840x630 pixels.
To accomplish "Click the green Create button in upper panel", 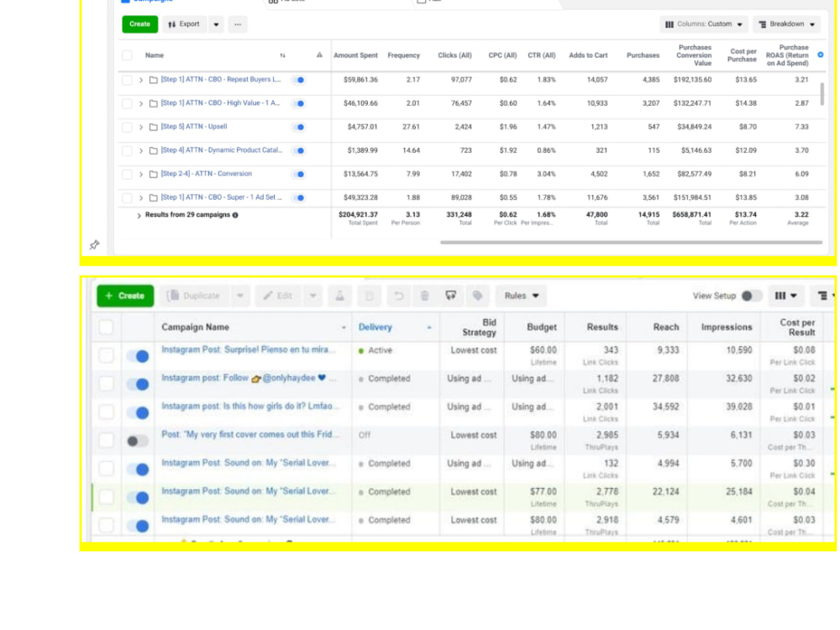I will [x=139, y=24].
